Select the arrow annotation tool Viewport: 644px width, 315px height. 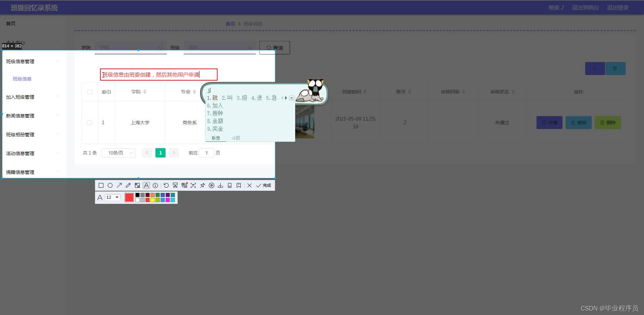(x=119, y=185)
